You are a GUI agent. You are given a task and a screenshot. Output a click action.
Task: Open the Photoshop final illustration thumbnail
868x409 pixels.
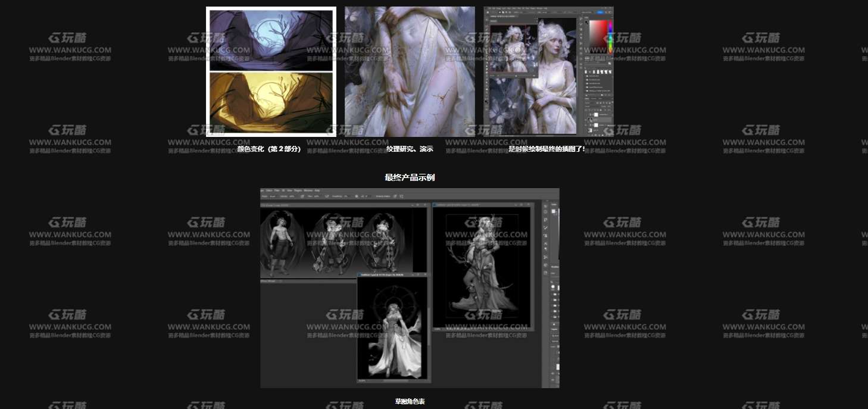(x=548, y=71)
